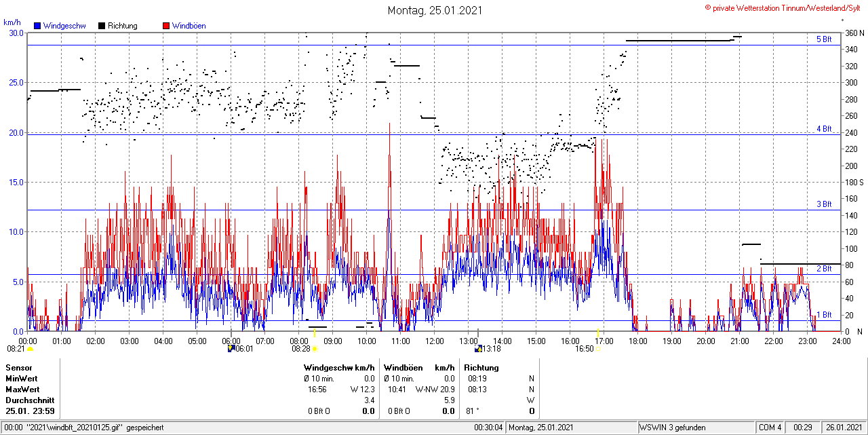Click the 30.0 km/h axis value

16,33
